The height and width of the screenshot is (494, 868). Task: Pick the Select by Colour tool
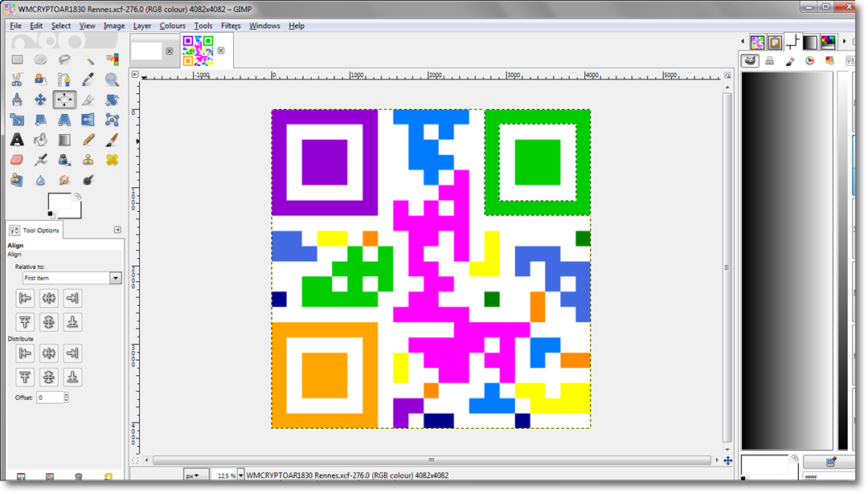click(x=112, y=59)
